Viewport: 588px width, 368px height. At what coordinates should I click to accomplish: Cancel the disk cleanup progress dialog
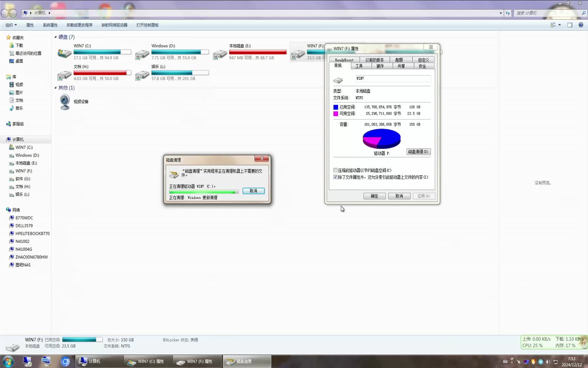point(254,191)
